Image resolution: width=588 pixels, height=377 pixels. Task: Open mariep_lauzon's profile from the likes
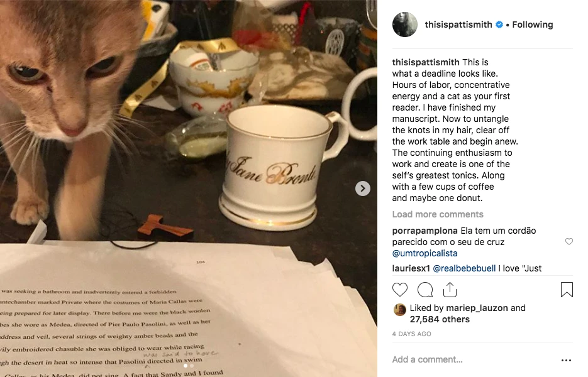[477, 308]
